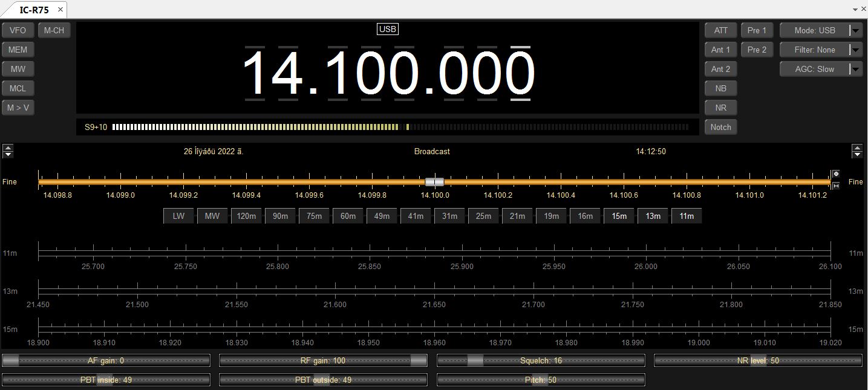Image resolution: width=868 pixels, height=390 pixels.
Task: Click the circle icon beside the fine tuning scale
Action: [836, 174]
